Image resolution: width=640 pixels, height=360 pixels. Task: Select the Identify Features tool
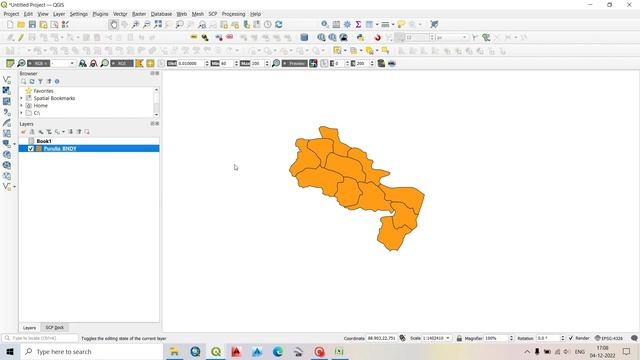point(325,24)
